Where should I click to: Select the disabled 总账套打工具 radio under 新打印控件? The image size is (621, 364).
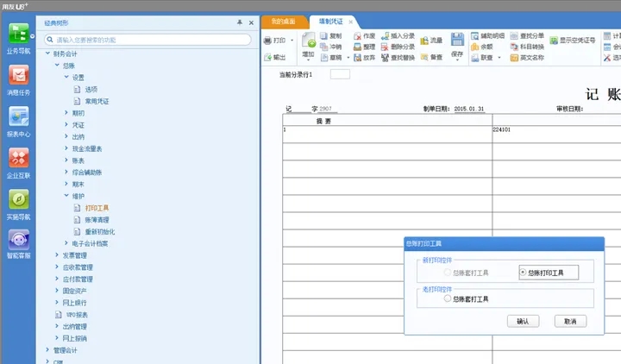click(x=448, y=273)
